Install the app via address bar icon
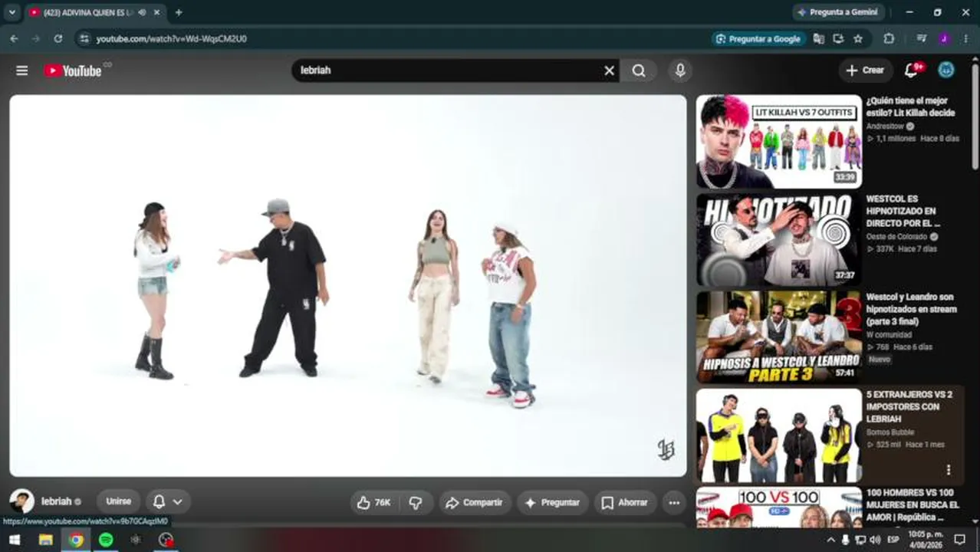This screenshot has height=552, width=980. pos(838,38)
